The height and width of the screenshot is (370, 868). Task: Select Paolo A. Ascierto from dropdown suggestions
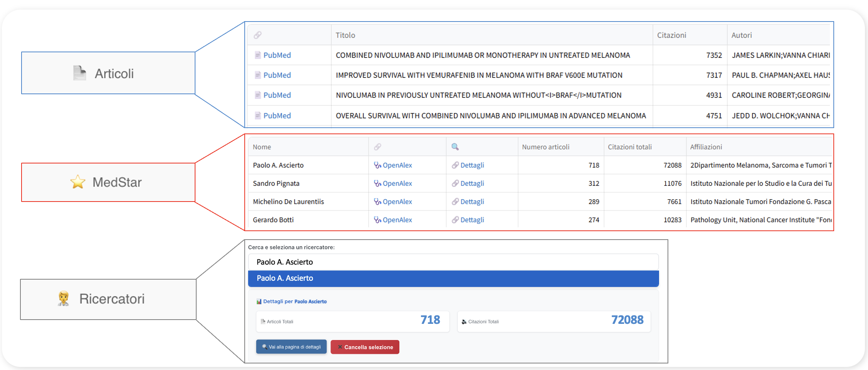pyautogui.click(x=453, y=278)
